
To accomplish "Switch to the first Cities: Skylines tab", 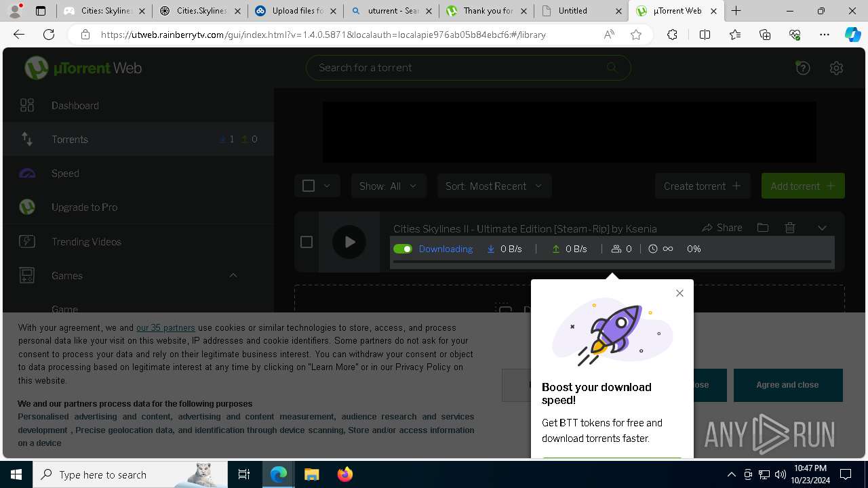I will (104, 11).
